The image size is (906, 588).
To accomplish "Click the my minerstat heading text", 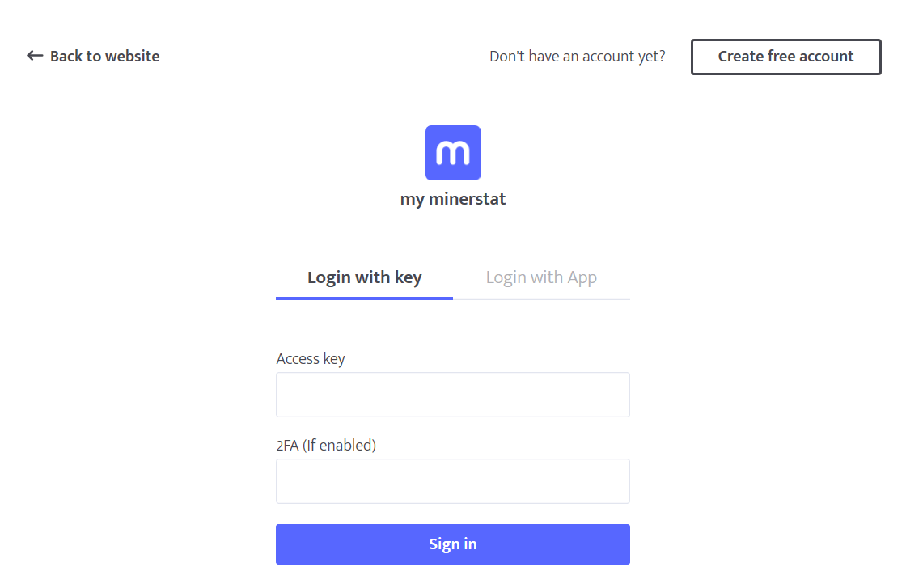I will tap(453, 199).
